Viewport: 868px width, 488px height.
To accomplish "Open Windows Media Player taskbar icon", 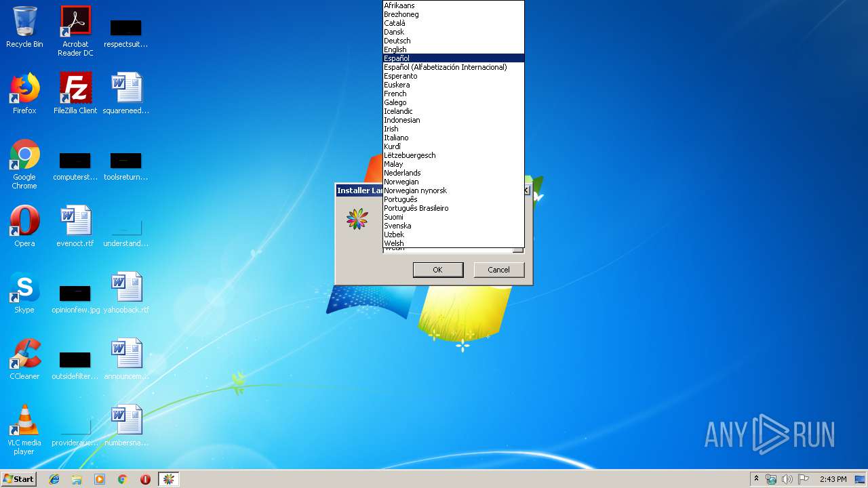I will [x=100, y=479].
